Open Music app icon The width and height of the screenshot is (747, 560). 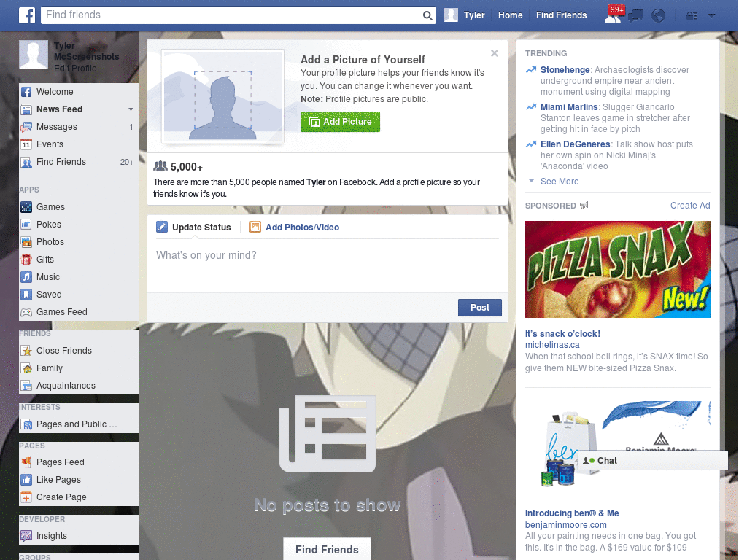[26, 277]
